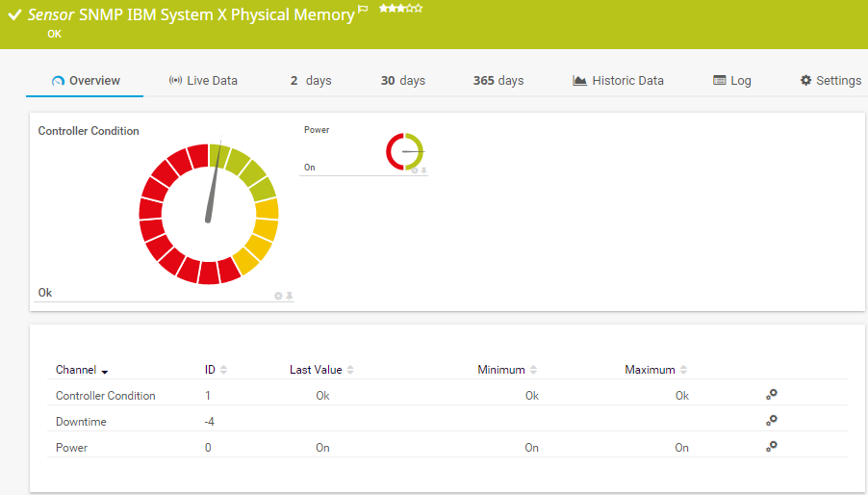Switch to the Live Data tab
The image size is (868, 495).
tap(202, 81)
